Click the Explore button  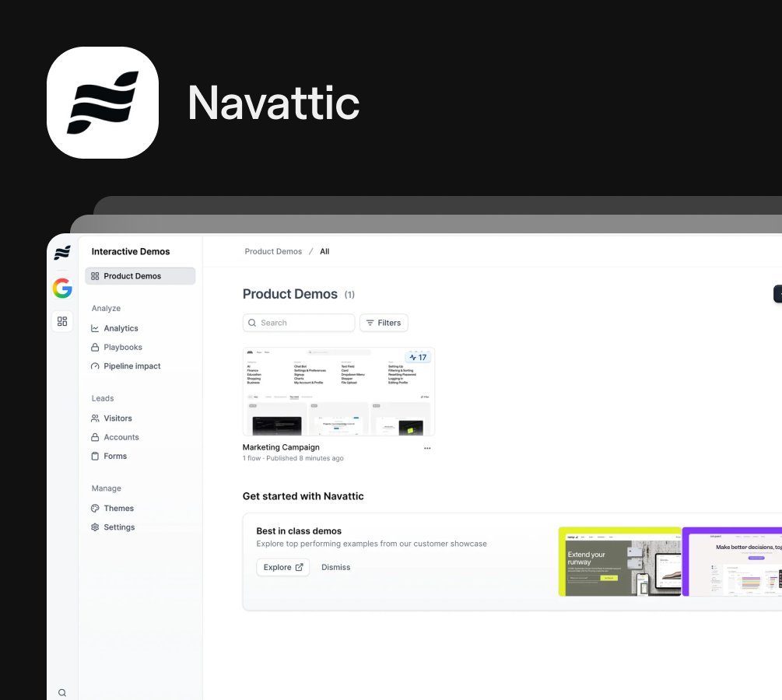(283, 567)
